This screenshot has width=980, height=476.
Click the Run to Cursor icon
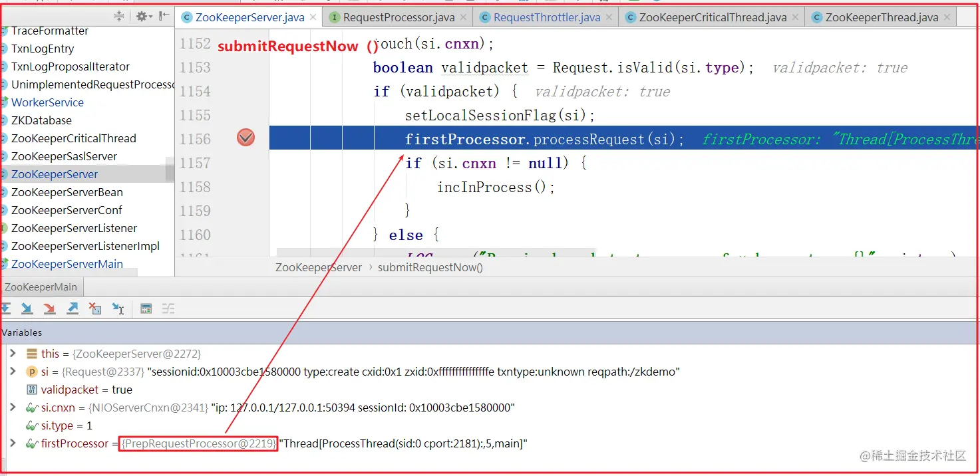click(118, 308)
